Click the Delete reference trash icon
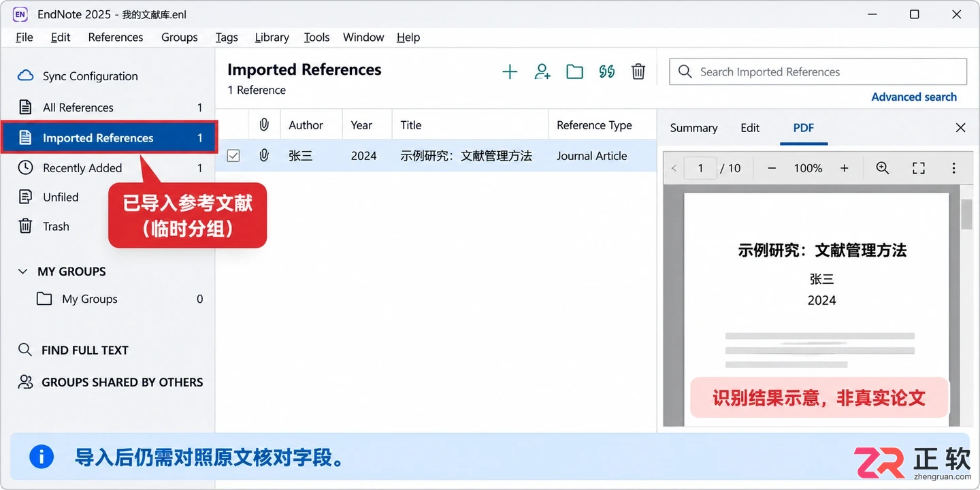 click(x=638, y=71)
